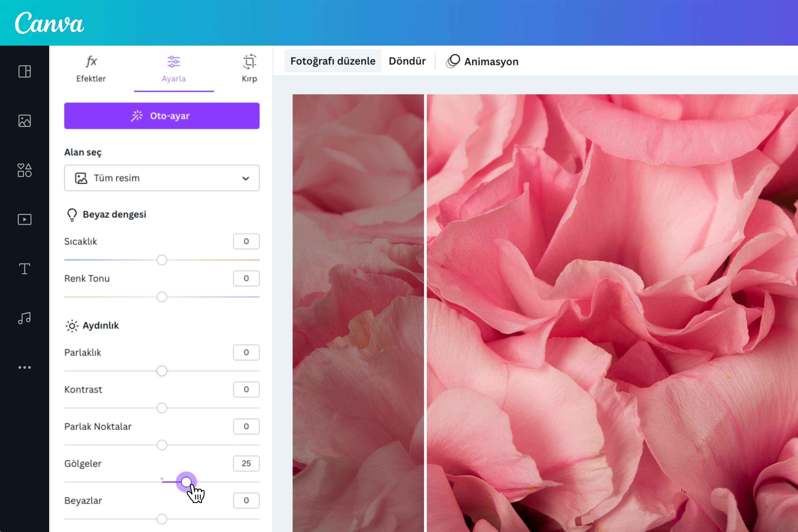Click the Kontrast slider handle
Screen dimensions: 798x532
click(x=162, y=408)
